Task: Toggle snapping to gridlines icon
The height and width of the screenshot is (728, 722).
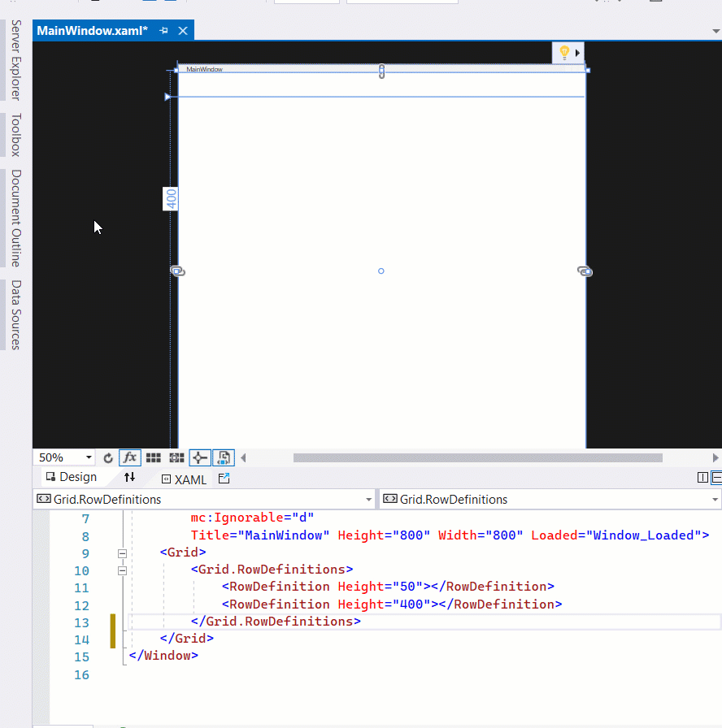Action: [176, 457]
